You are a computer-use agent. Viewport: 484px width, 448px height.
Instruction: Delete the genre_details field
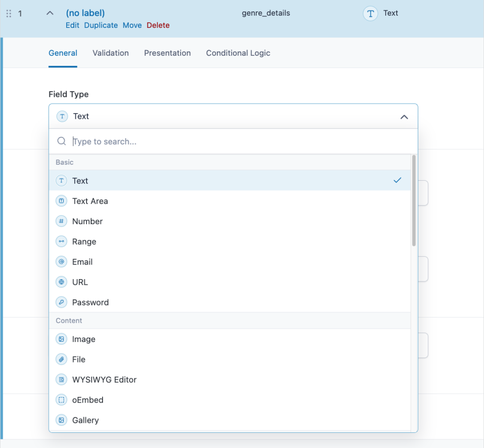coord(158,26)
